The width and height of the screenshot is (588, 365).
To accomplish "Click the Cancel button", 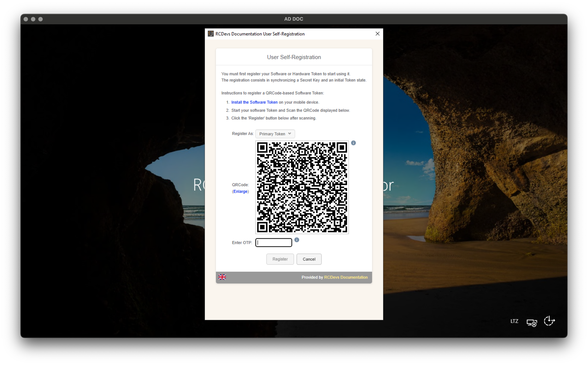I will click(309, 259).
